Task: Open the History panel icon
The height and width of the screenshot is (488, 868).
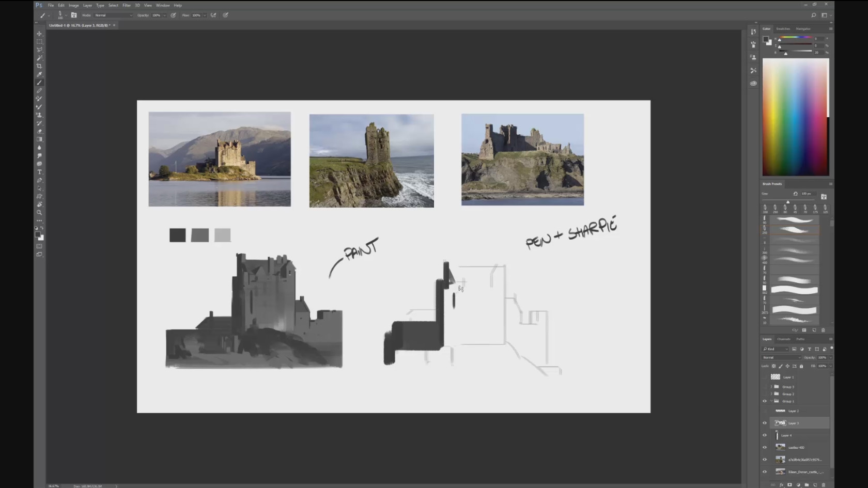Action: point(753,32)
